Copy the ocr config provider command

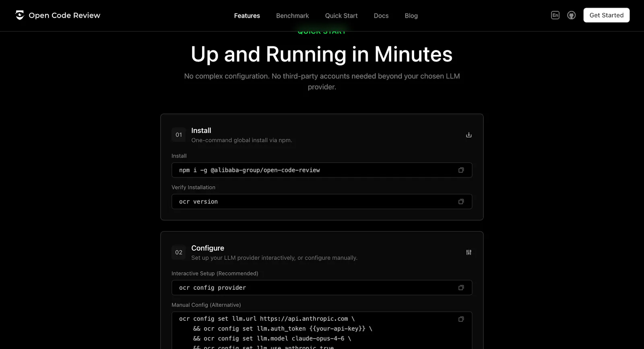[x=461, y=288]
